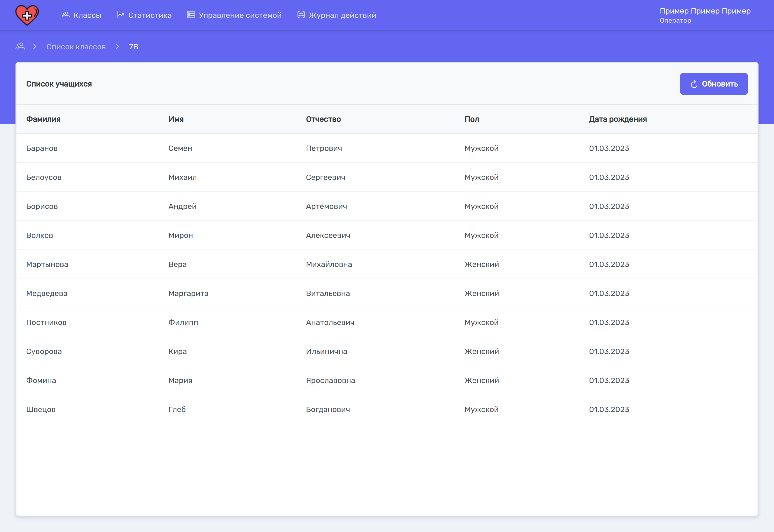Click the Обновить button

tap(714, 84)
